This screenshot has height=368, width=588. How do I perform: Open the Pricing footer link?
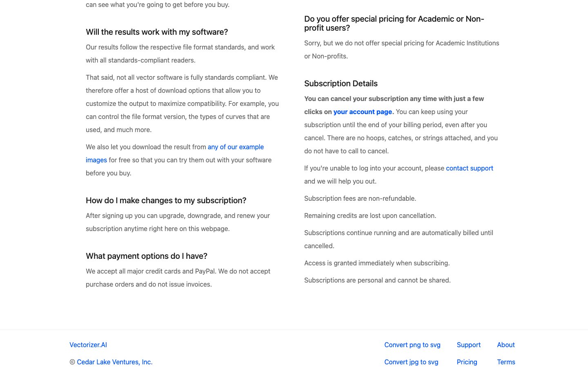467,362
